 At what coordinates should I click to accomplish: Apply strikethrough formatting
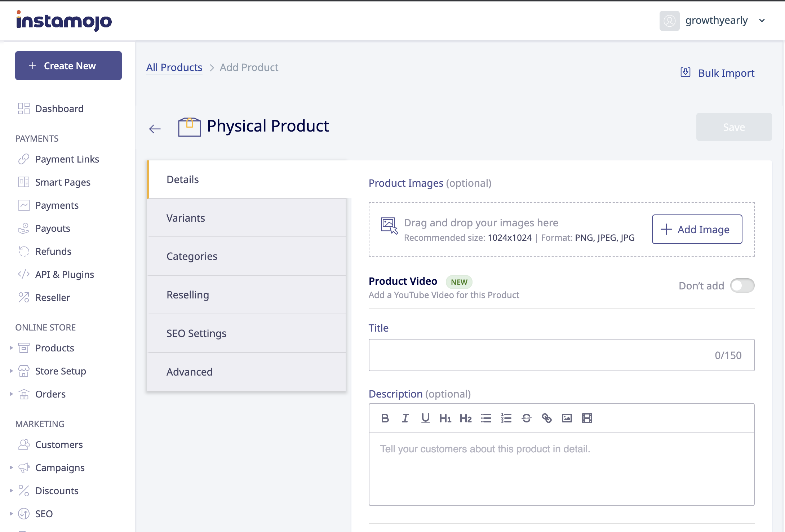pos(527,418)
